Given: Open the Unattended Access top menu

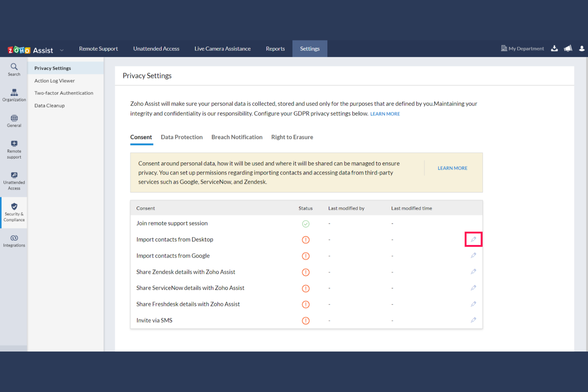Looking at the screenshot, I should [x=156, y=48].
